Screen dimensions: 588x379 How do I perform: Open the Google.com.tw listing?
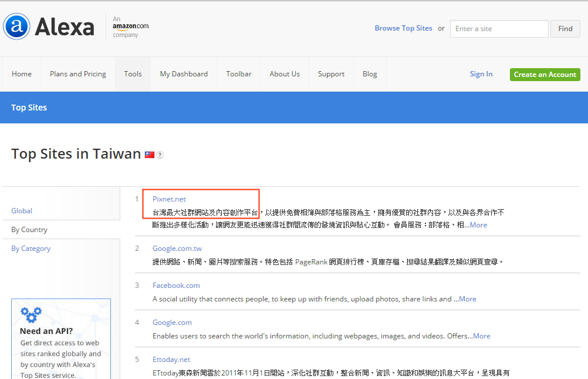177,249
